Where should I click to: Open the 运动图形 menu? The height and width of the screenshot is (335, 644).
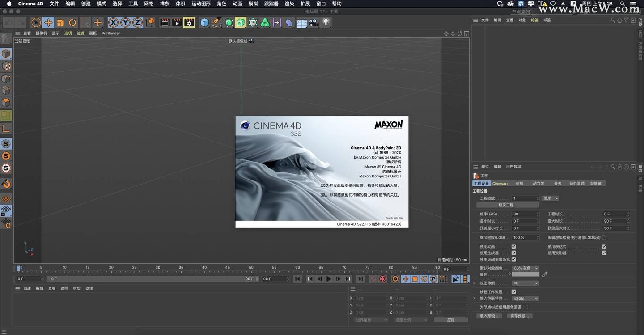pyautogui.click(x=201, y=4)
